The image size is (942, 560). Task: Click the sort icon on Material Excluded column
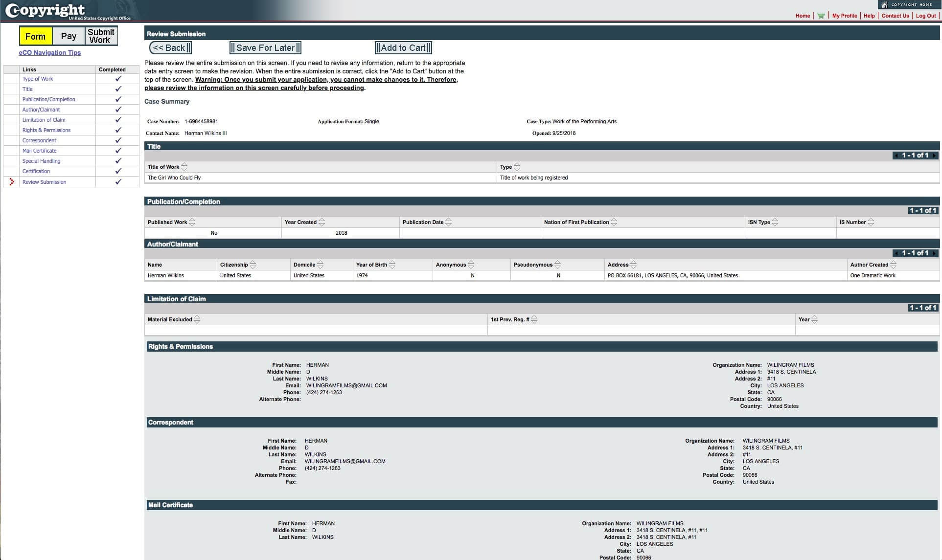[x=197, y=319]
